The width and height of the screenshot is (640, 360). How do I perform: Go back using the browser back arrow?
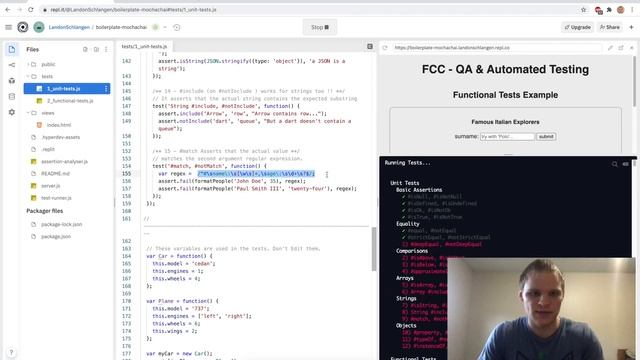tap(7, 9)
